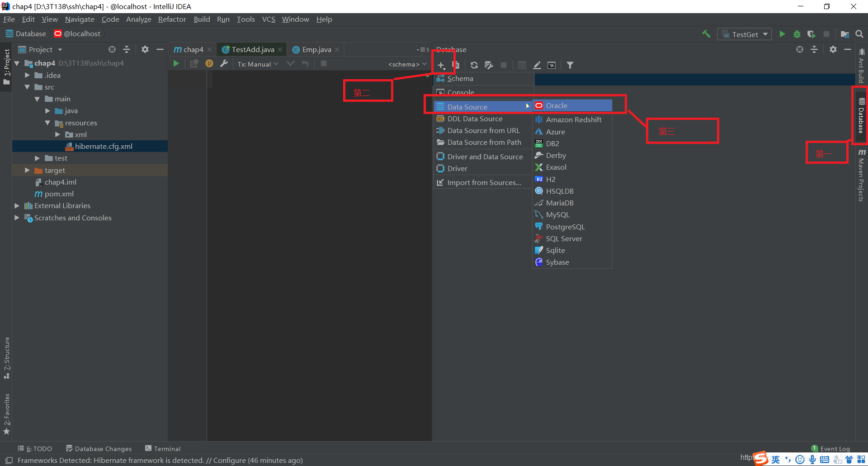The image size is (868, 466).
Task: Open the SQL console icon in Database toolbar
Action: click(552, 65)
